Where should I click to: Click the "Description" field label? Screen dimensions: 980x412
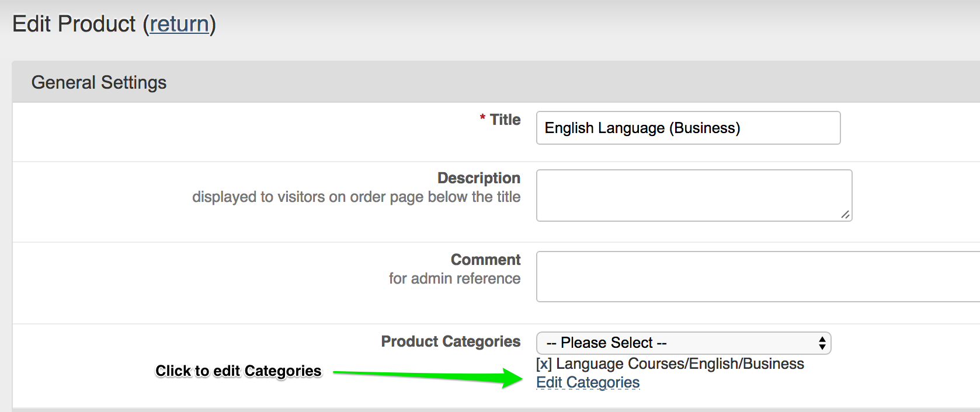(x=478, y=178)
